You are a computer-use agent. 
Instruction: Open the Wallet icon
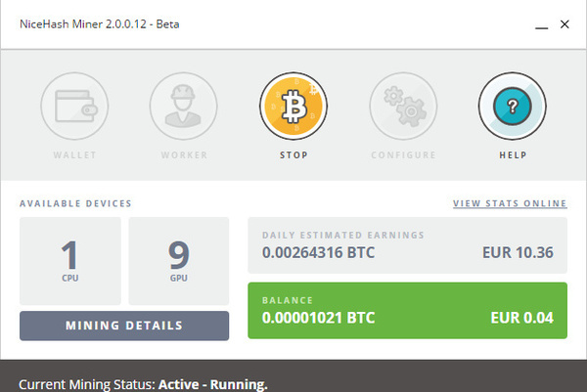tap(74, 107)
